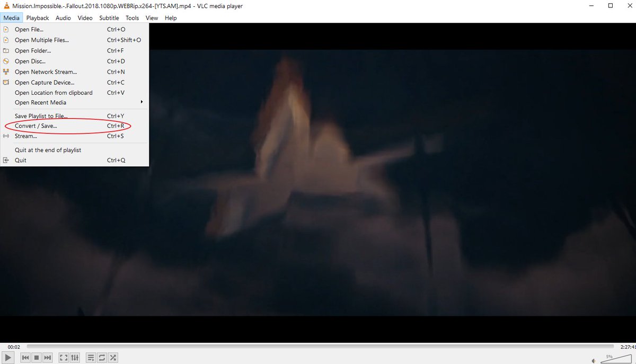Open the Media menu
This screenshot has height=364, width=636.
(x=11, y=17)
